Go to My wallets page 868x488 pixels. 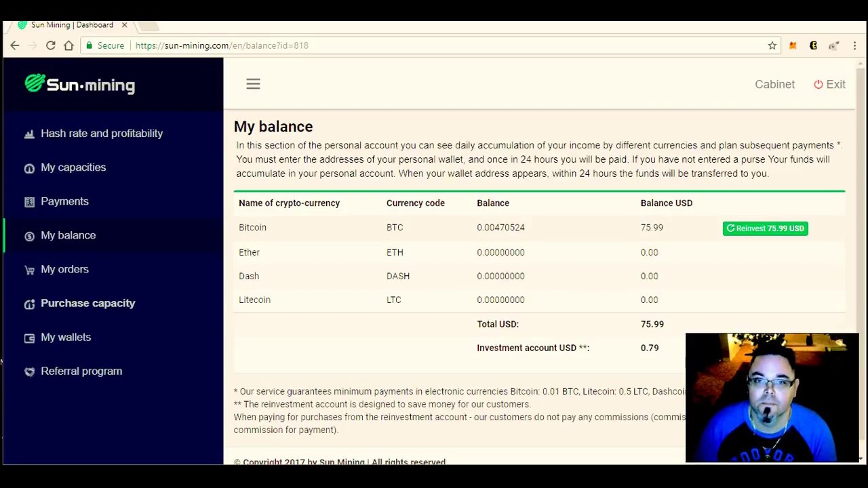click(66, 337)
